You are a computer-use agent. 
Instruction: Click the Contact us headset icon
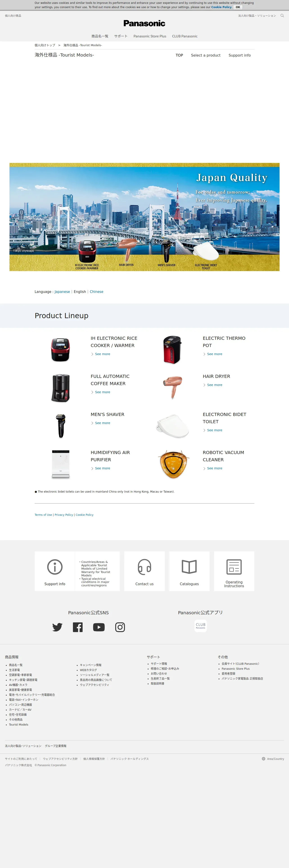(x=144, y=567)
